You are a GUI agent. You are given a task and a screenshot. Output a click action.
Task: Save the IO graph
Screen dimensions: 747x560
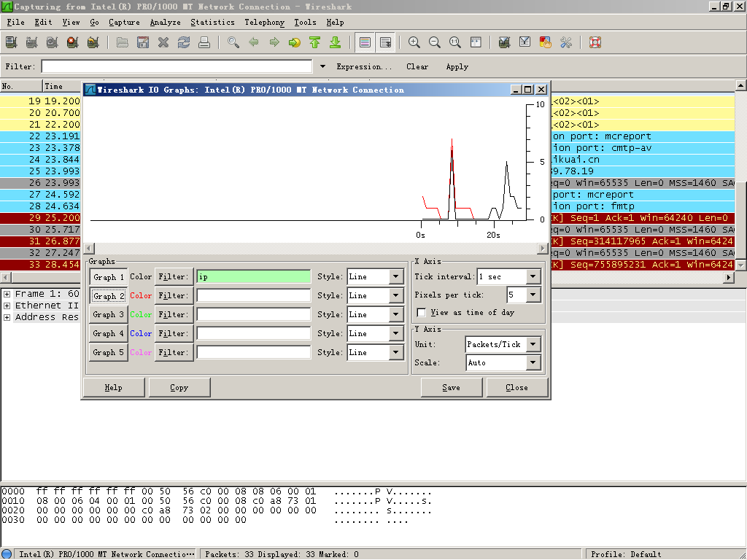pyautogui.click(x=451, y=388)
